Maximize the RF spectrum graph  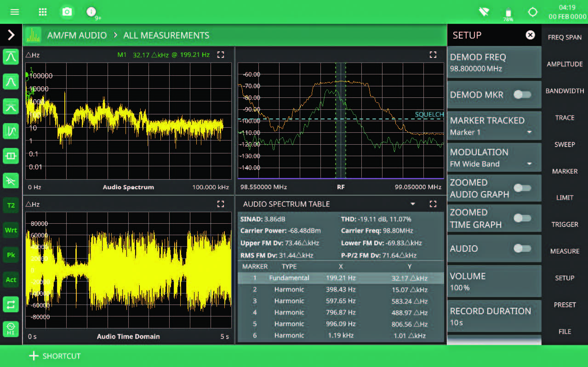pyautogui.click(x=433, y=55)
